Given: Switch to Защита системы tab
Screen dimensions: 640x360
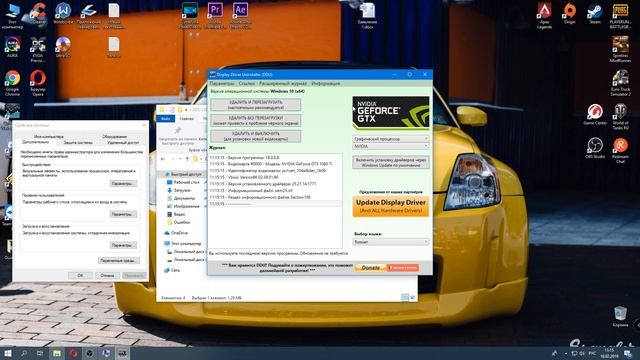Looking at the screenshot, I should [x=78, y=142].
